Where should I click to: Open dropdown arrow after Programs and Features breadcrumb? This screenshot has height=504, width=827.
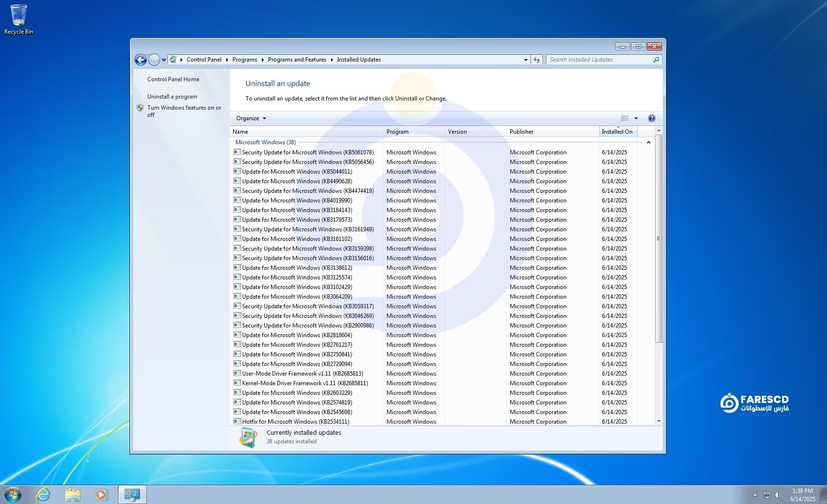(332, 60)
